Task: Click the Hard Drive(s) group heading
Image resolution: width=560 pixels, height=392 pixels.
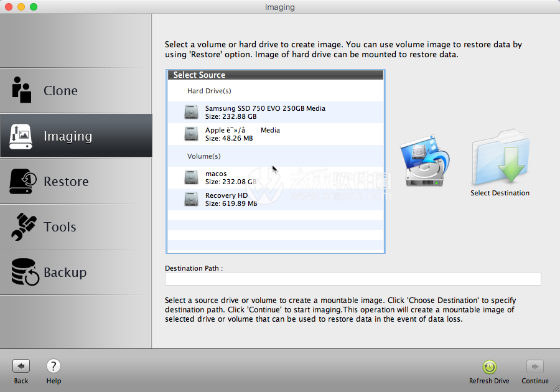Action: [209, 91]
